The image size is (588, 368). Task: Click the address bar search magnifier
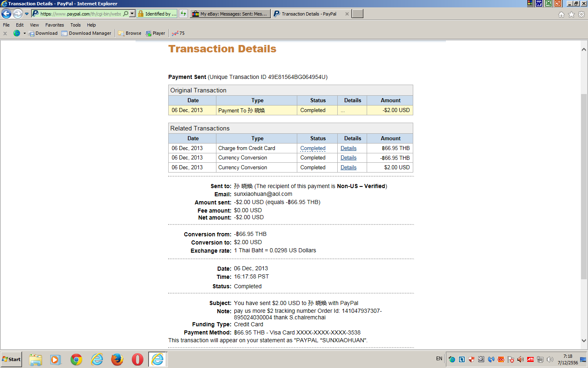[126, 14]
